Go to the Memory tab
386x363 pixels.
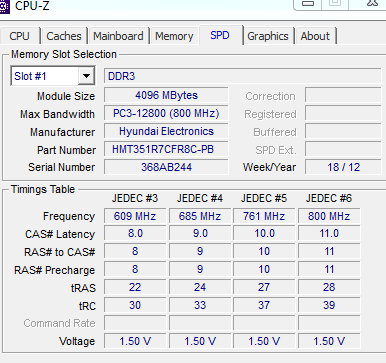coord(174,36)
